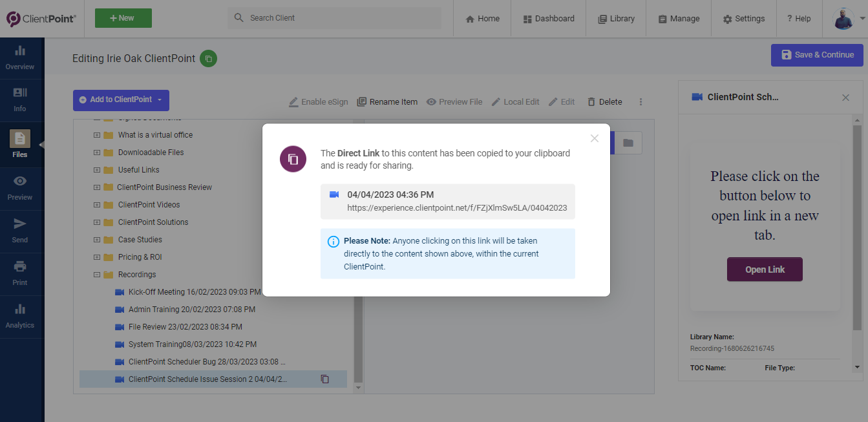Expand ClientPoint Videos folder
This screenshot has width=868, height=422.
pyautogui.click(x=97, y=205)
